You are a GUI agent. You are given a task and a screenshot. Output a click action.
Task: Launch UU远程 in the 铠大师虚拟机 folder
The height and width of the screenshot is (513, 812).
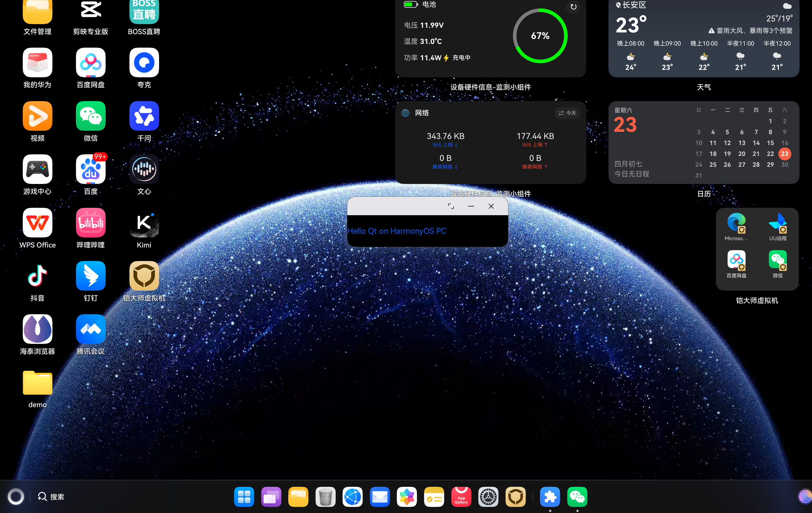(778, 223)
